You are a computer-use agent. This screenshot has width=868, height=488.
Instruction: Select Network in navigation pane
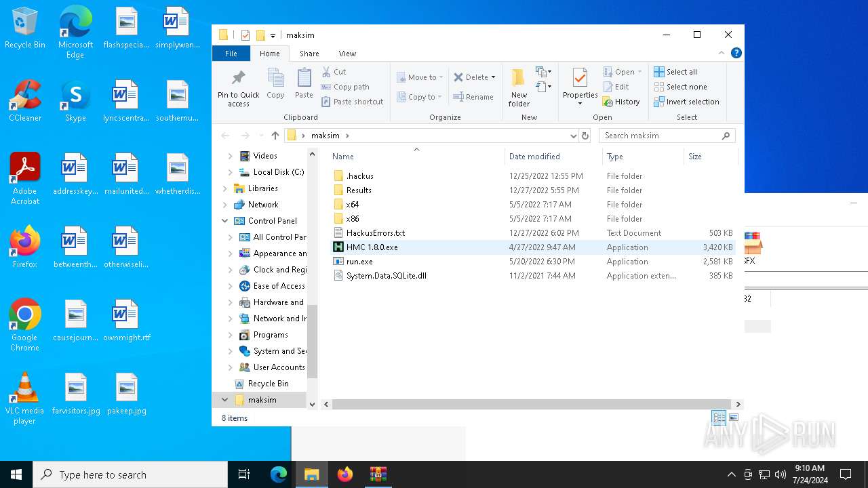point(263,205)
